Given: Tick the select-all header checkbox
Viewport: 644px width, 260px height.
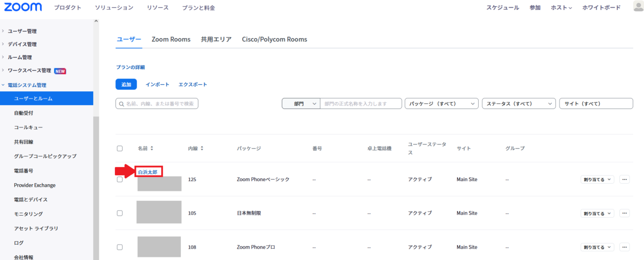Looking at the screenshot, I should point(120,149).
